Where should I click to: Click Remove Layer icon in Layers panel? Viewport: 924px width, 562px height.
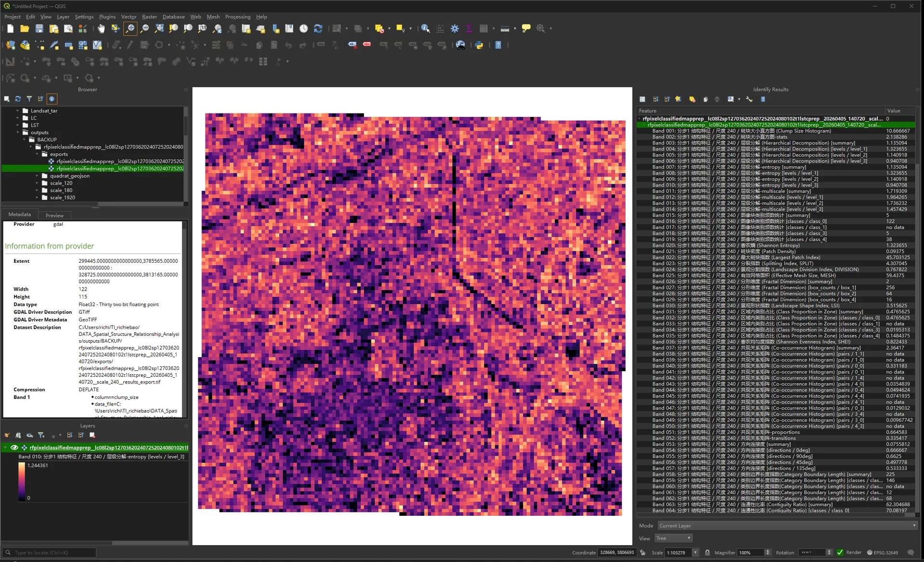(x=92, y=435)
